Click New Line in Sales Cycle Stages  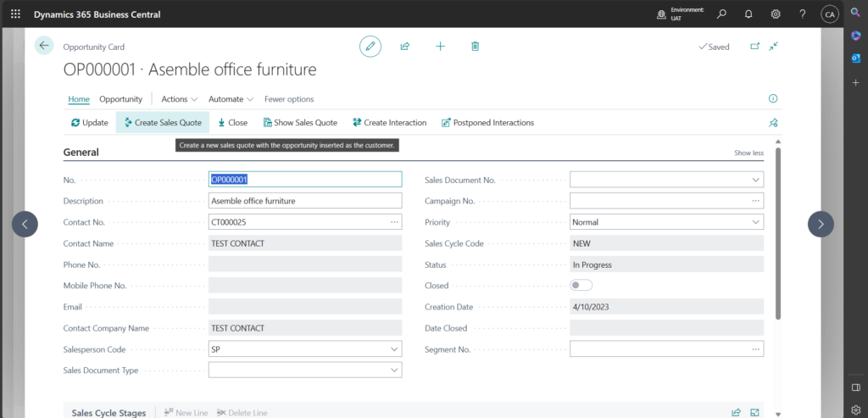(x=186, y=412)
